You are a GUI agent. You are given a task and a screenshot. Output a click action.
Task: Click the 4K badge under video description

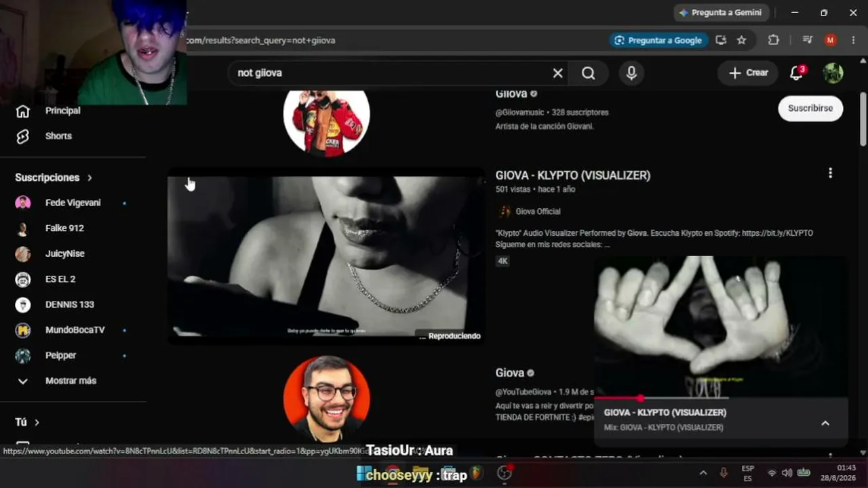coord(502,261)
